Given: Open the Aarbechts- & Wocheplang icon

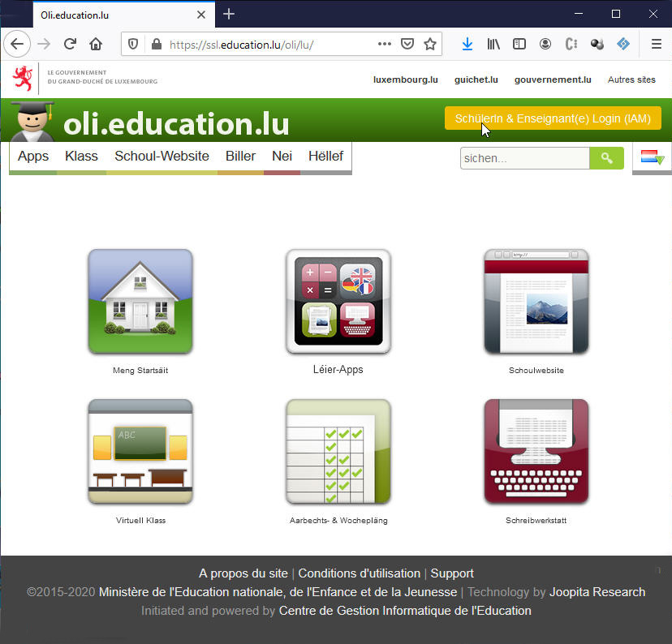Looking at the screenshot, I should [x=338, y=451].
